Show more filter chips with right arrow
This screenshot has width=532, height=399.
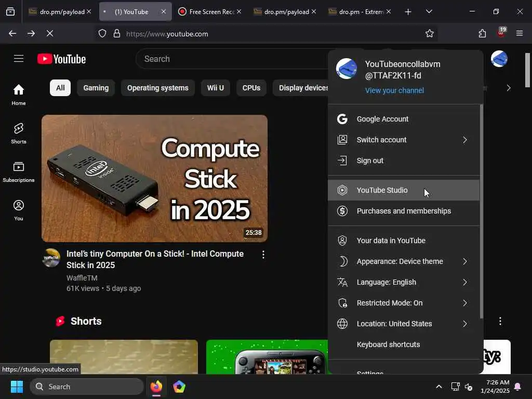[x=508, y=88]
